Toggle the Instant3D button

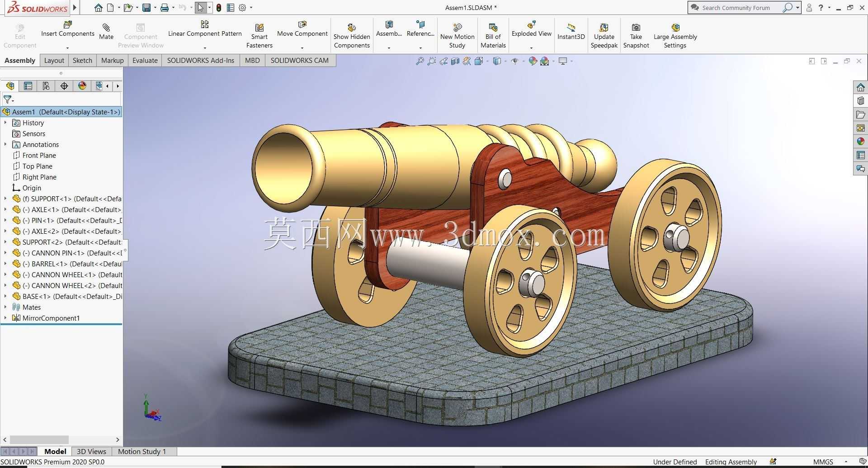(571, 32)
